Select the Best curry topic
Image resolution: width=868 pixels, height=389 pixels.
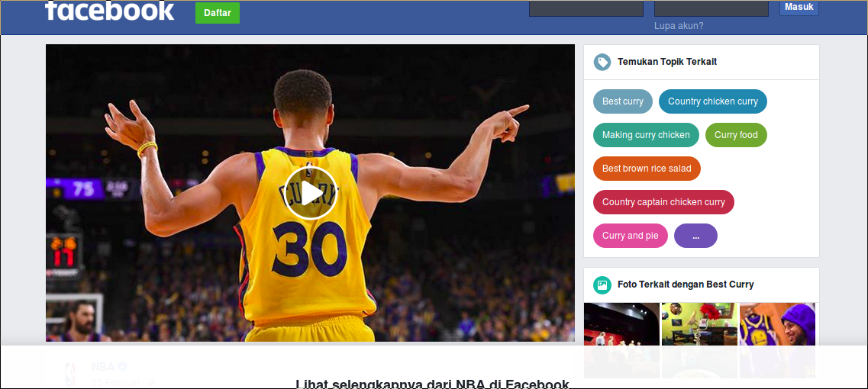623,101
